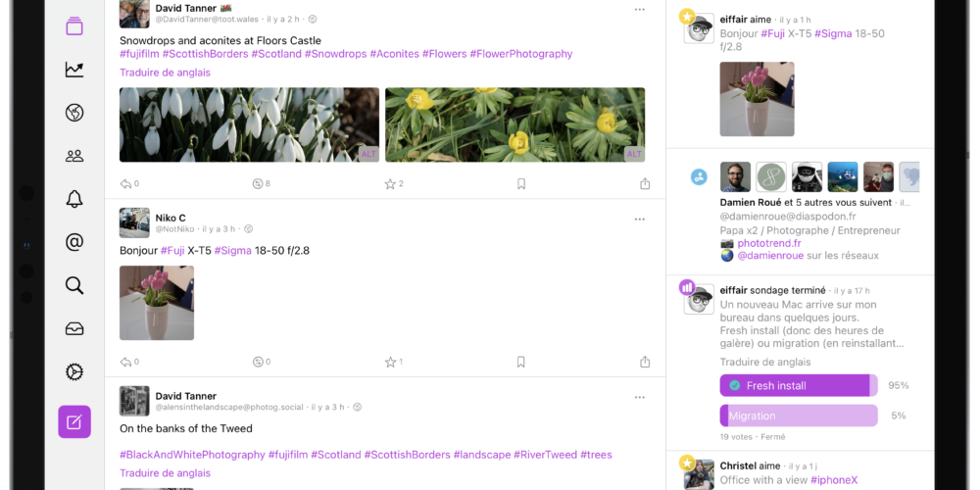Open the more options on the Tweed post
The image size is (980, 490).
click(x=639, y=398)
